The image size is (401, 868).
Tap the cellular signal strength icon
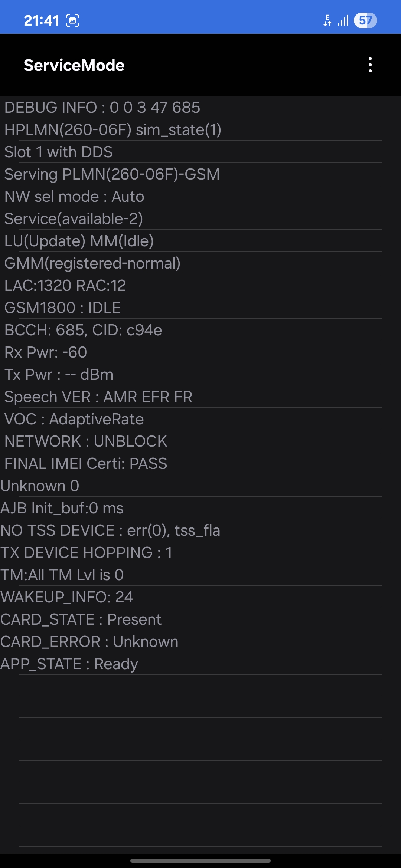click(x=343, y=20)
